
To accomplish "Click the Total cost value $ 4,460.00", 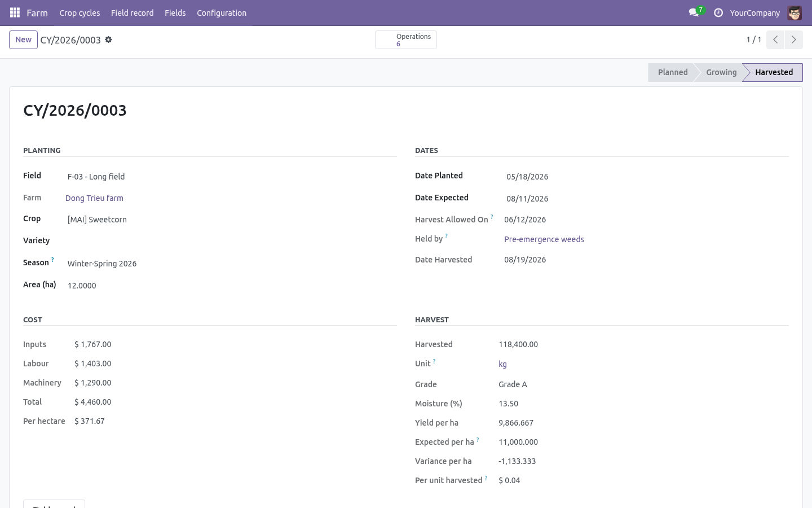I will [92, 402].
